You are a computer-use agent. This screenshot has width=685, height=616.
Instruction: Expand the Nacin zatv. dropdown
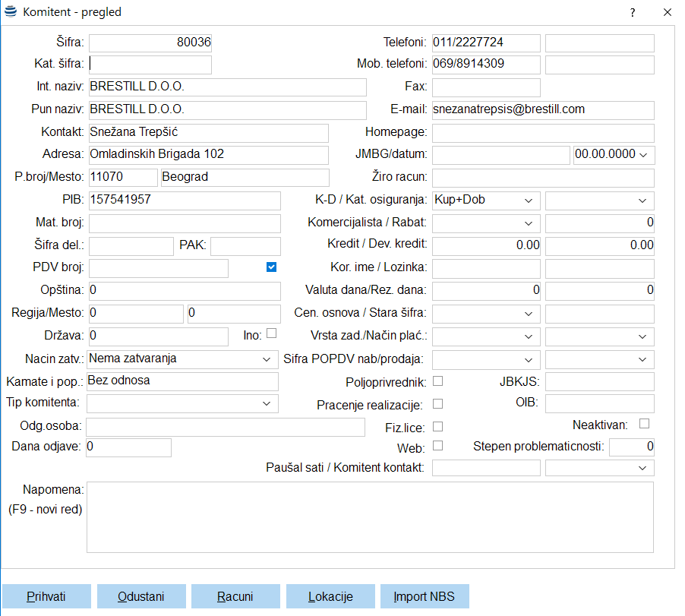click(266, 359)
